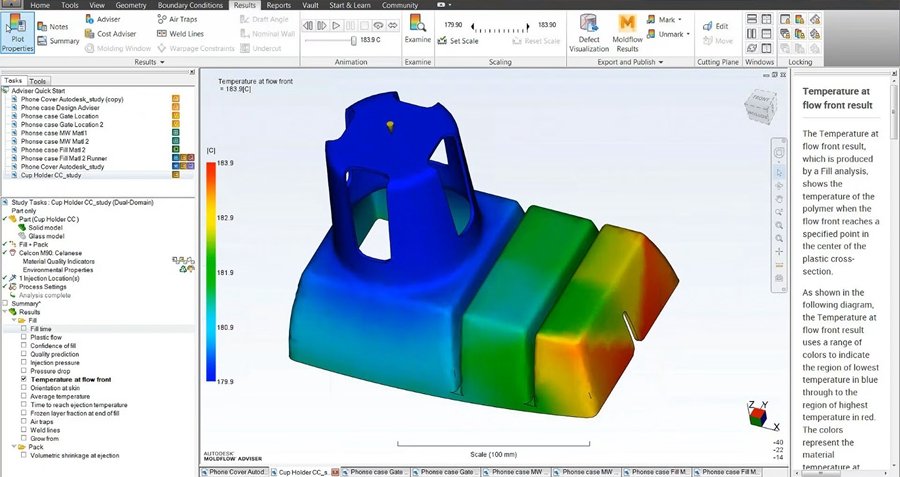
Task: Open Defect Visualization
Action: pos(589,33)
